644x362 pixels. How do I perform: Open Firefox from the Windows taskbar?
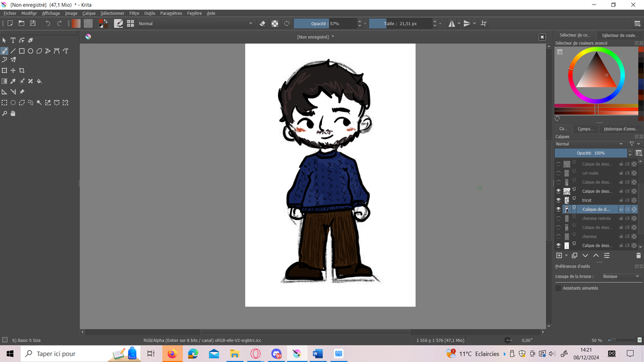(x=172, y=354)
